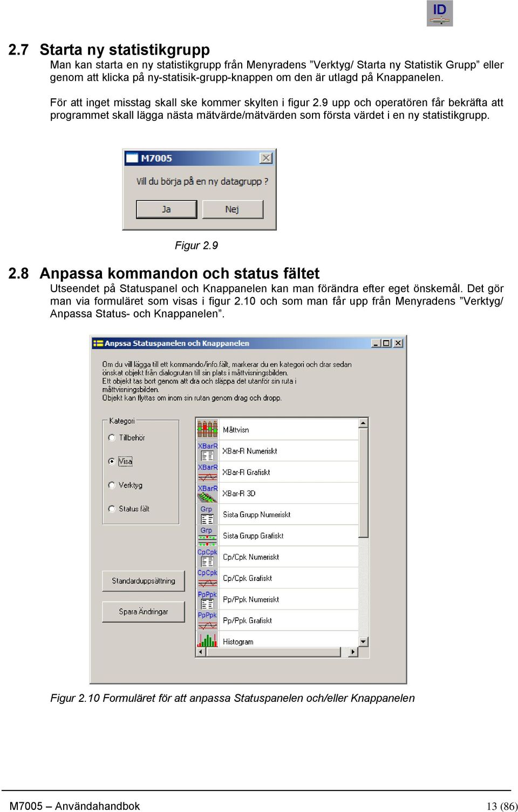The width and height of the screenshot is (518, 812).
Task: Select the 'Cp/Cpk Numeriskt' list entry
Action: [251, 557]
